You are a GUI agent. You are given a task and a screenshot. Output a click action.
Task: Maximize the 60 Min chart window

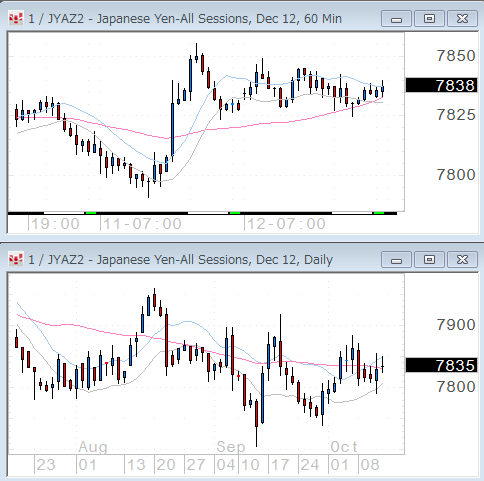point(429,19)
